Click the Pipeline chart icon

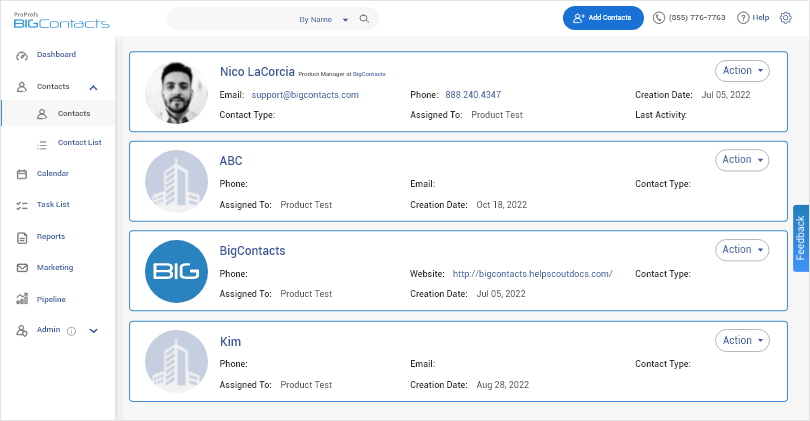tap(22, 299)
